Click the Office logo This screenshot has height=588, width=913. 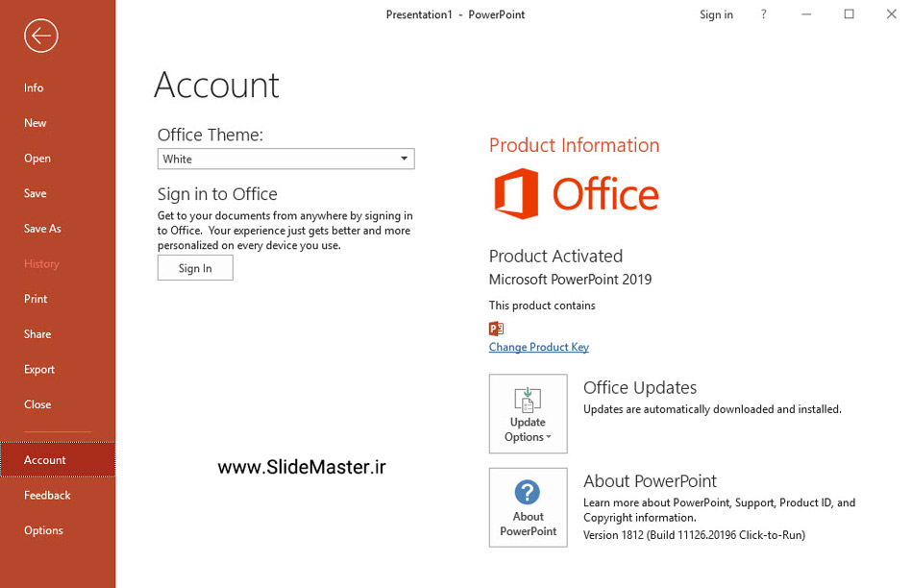click(576, 194)
